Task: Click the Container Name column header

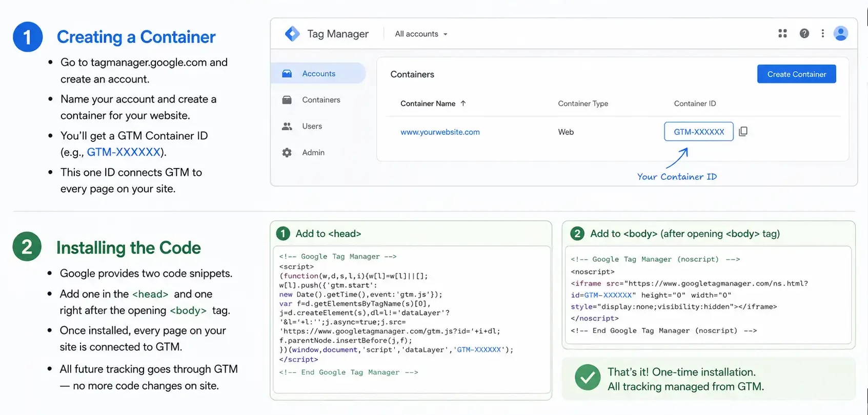Action: tap(428, 103)
